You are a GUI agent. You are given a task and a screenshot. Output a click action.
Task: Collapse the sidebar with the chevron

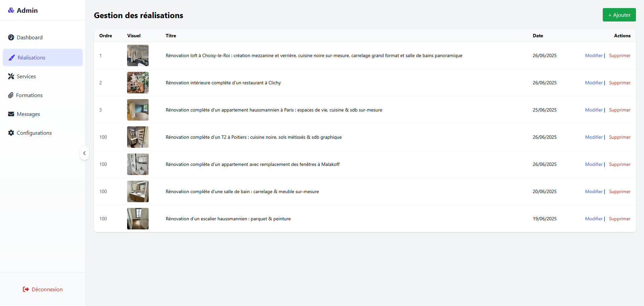(85, 153)
